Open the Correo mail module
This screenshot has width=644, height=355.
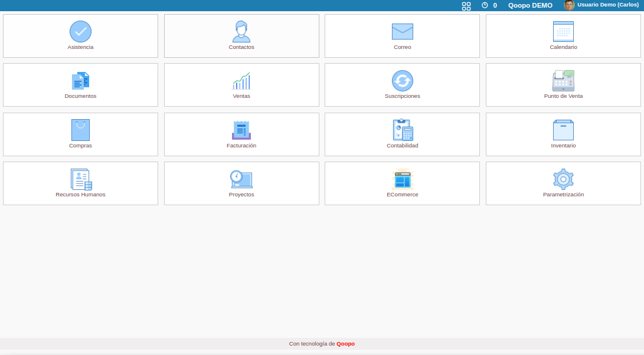[402, 35]
